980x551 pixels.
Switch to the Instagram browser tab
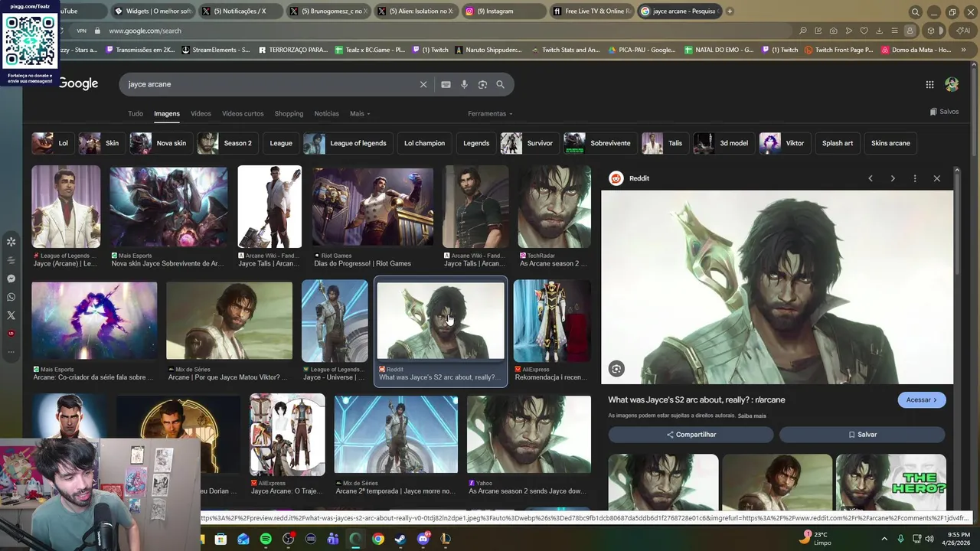coord(503,11)
